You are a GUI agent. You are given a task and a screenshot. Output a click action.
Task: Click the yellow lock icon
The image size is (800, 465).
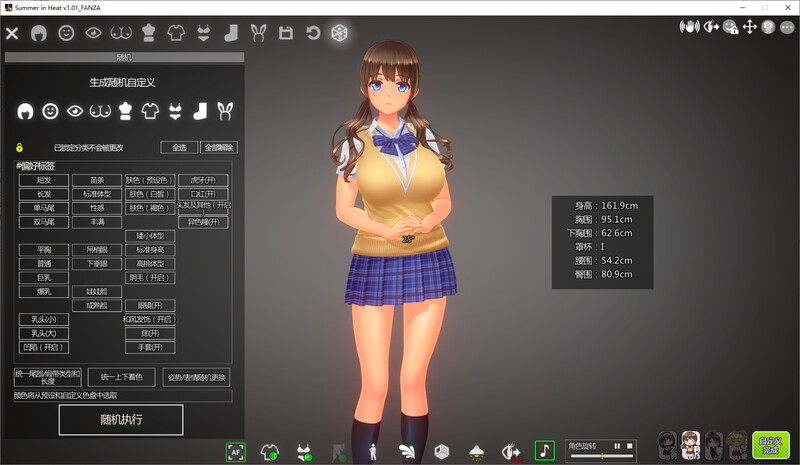coord(19,148)
